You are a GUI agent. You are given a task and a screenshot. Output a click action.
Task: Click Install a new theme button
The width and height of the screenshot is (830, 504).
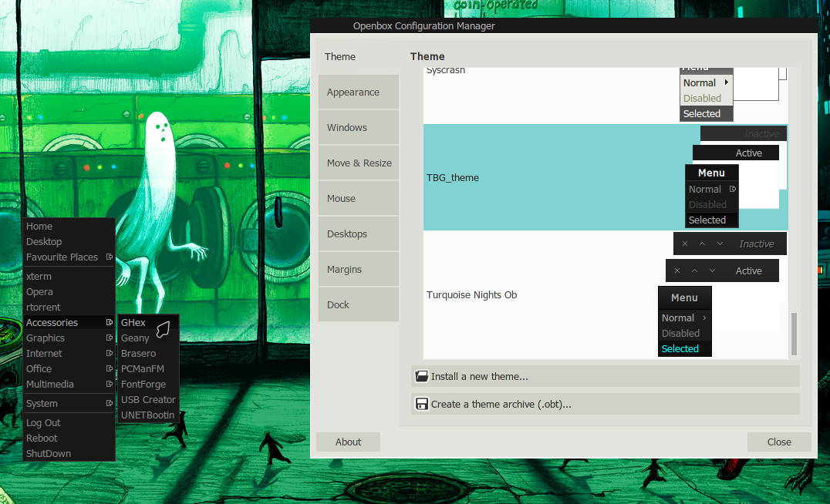click(x=605, y=377)
